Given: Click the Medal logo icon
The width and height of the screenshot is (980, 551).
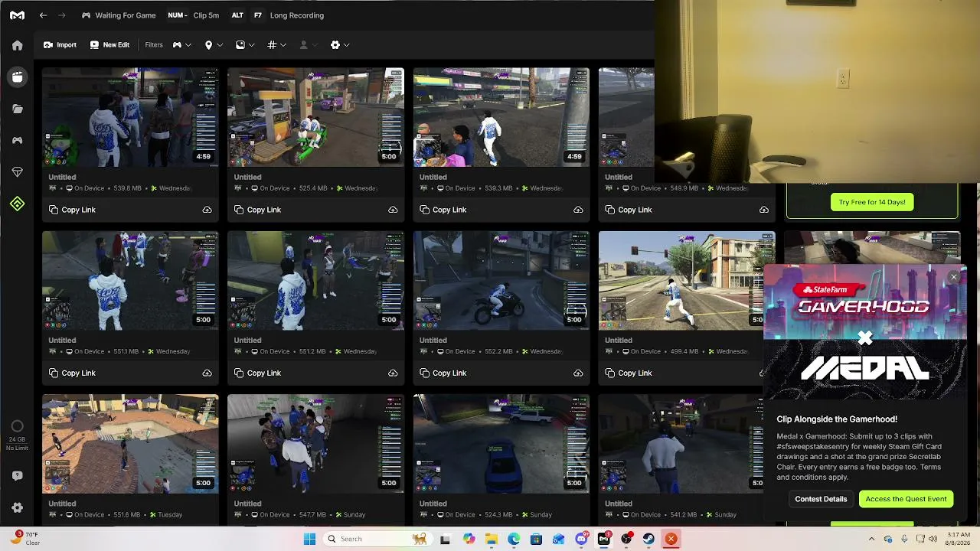Looking at the screenshot, I should [x=17, y=15].
